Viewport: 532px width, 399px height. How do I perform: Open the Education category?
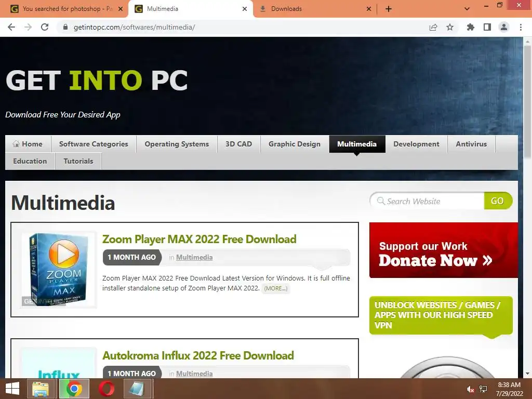30,161
